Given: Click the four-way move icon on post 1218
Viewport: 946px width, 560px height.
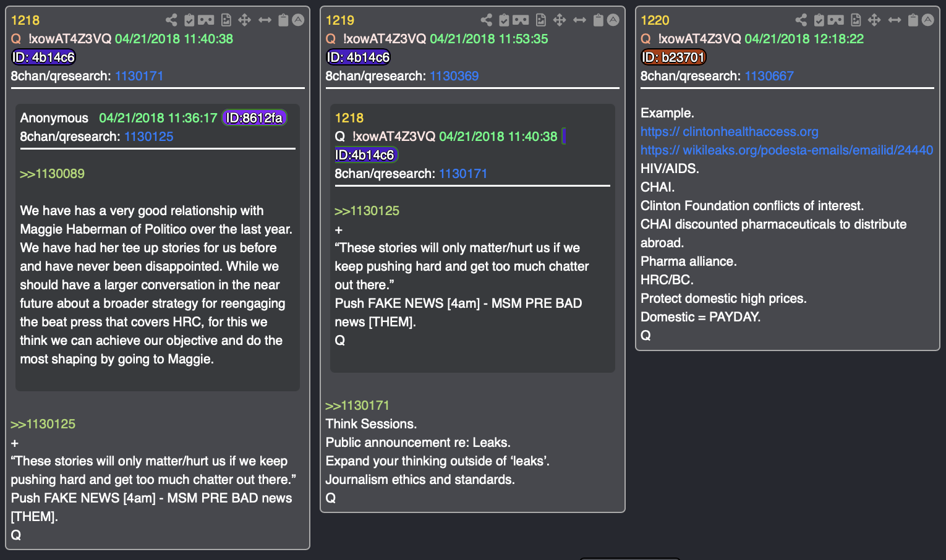Looking at the screenshot, I should (245, 20).
